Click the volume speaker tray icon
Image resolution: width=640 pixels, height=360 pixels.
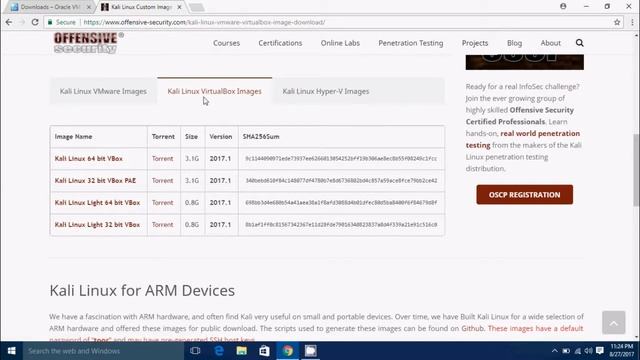[x=588, y=351]
